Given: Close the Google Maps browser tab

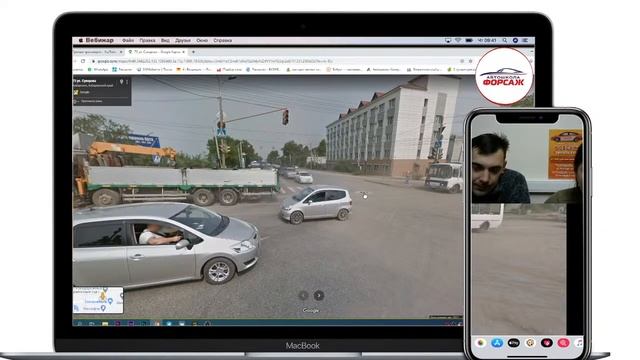Looking at the screenshot, I should 183,52.
